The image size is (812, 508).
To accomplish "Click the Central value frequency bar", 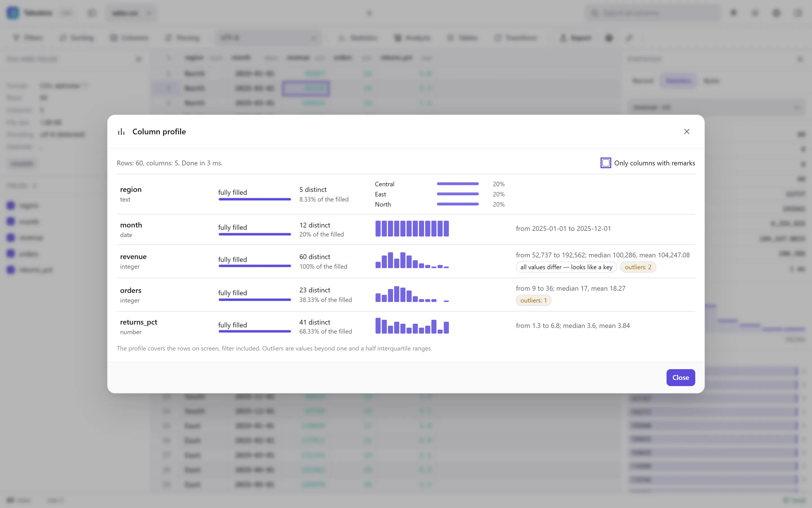I will (458, 184).
